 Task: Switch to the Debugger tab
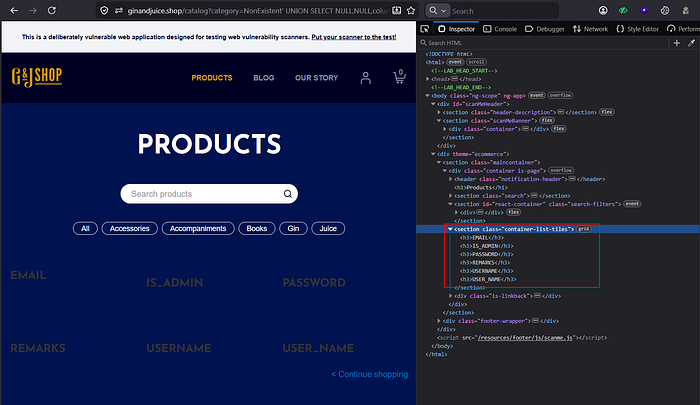click(544, 29)
